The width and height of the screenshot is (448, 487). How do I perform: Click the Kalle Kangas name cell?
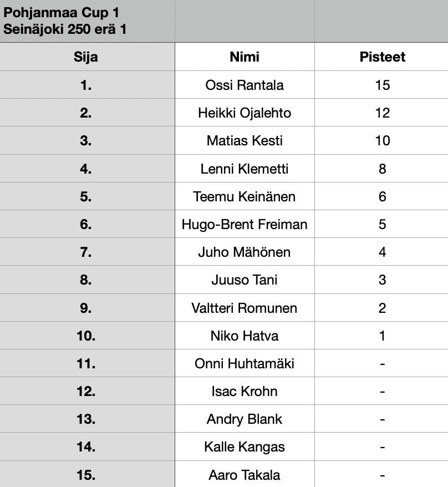245,447
